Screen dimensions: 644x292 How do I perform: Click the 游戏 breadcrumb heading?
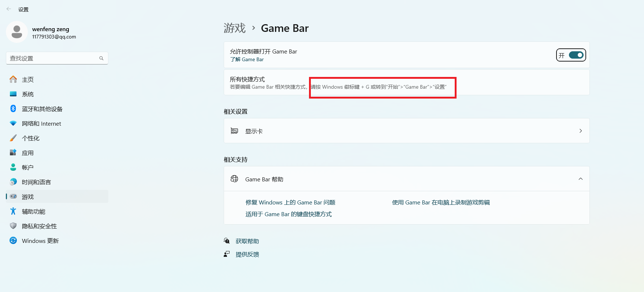[235, 28]
